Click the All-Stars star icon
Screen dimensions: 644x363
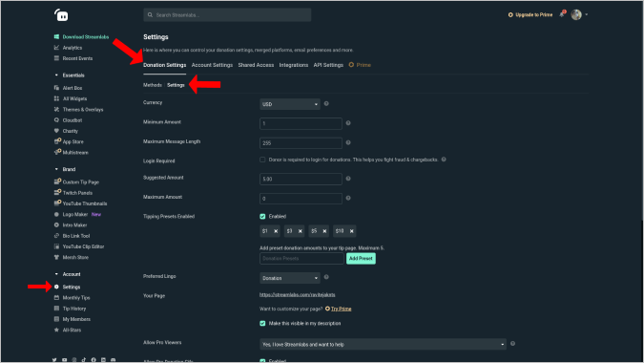(56, 330)
